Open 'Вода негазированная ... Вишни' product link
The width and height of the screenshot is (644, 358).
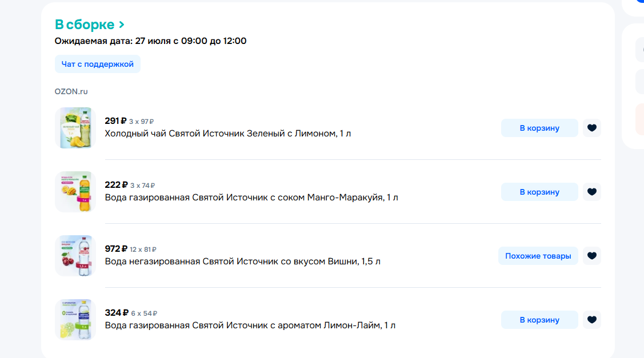(x=243, y=262)
